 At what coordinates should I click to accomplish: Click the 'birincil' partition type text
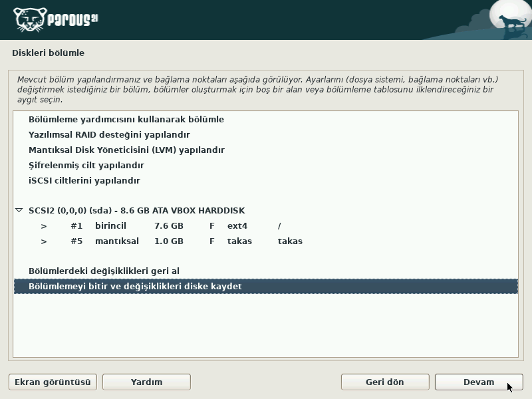pos(110,226)
